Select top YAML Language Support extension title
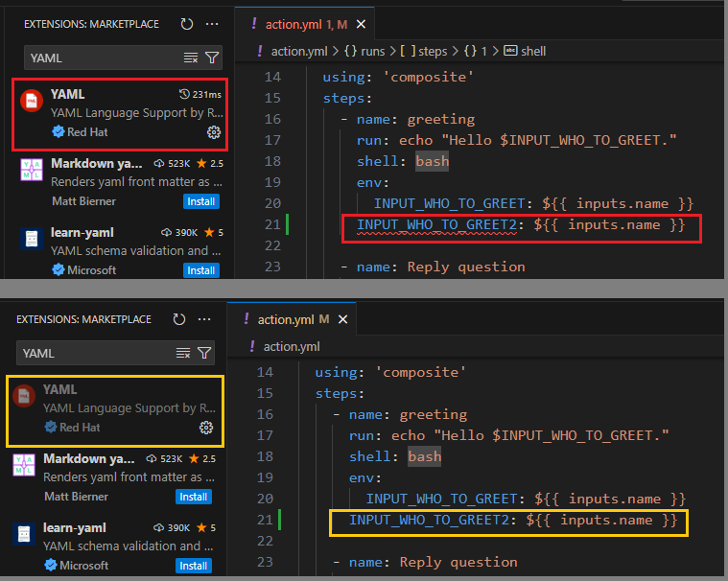The image size is (728, 581). pos(68,94)
